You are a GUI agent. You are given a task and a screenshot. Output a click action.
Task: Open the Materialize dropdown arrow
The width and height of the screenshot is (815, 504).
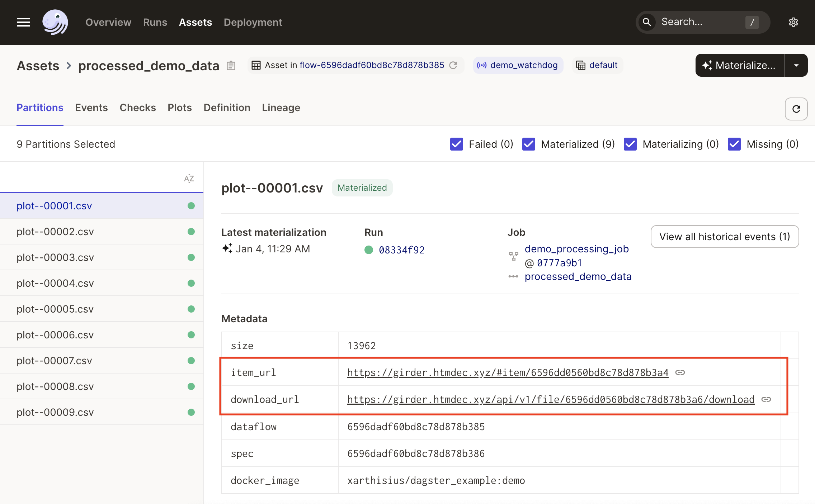click(796, 65)
